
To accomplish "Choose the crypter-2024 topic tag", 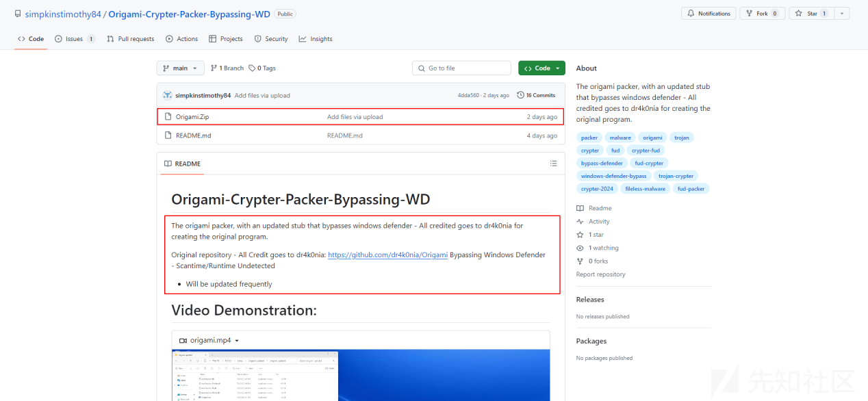I will coord(598,189).
